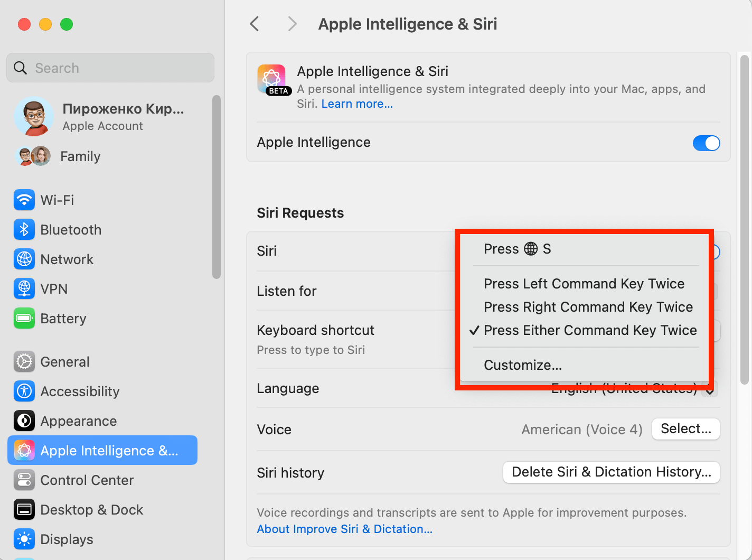Open the Wi-Fi settings icon
The width and height of the screenshot is (752, 560).
(x=24, y=200)
